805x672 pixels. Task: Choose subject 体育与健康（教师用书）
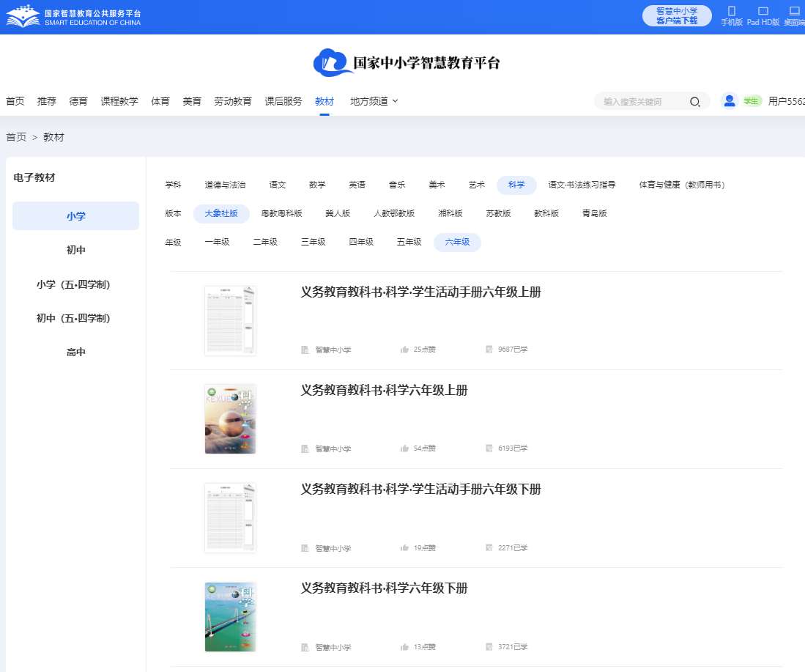pyautogui.click(x=682, y=185)
